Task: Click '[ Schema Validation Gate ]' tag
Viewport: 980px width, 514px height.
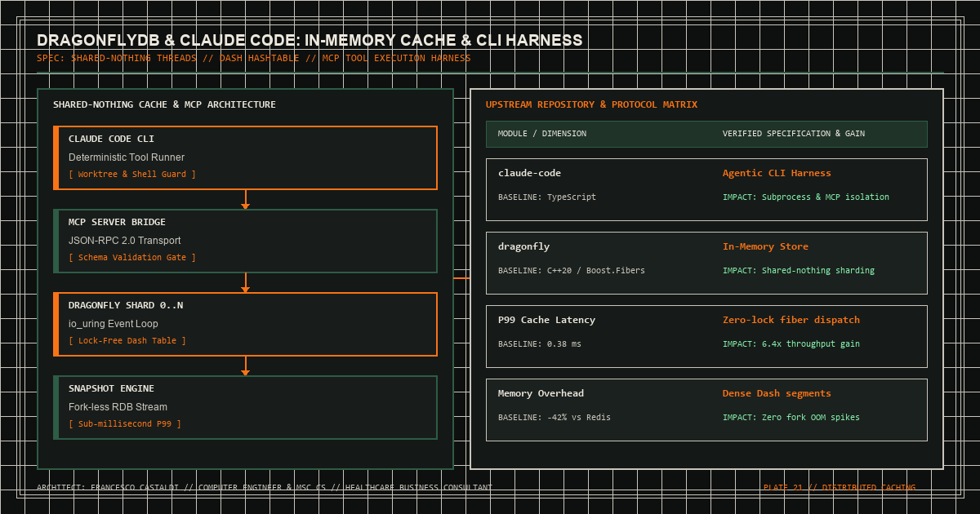Action: (x=132, y=258)
